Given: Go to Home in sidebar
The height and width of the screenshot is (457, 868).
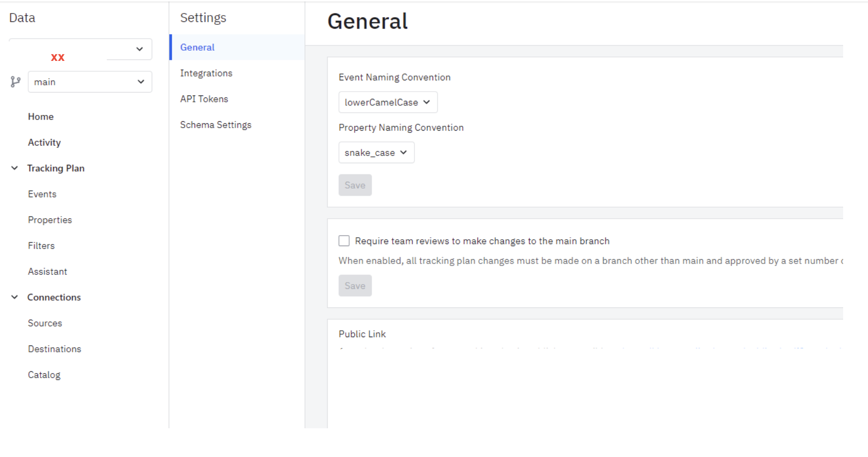Looking at the screenshot, I should (x=41, y=116).
